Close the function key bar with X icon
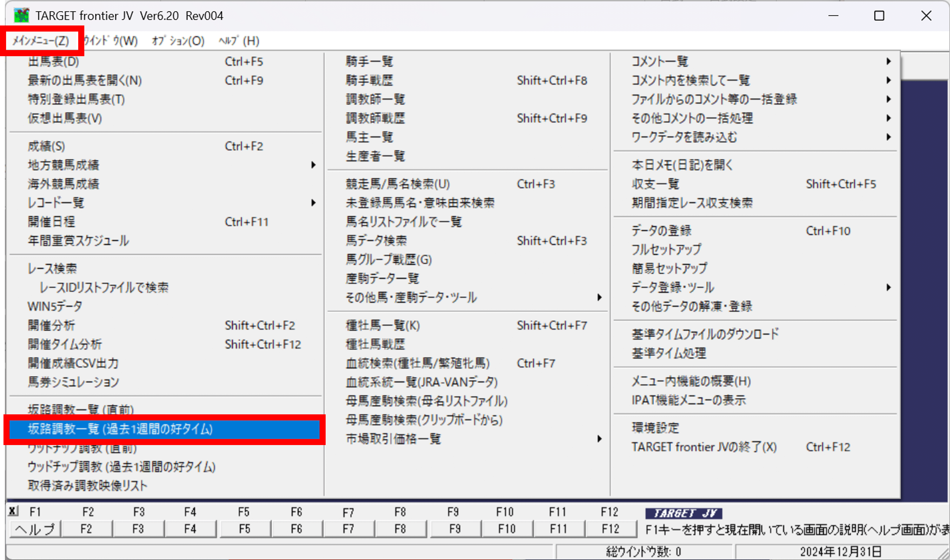950x560 pixels. coord(13,511)
